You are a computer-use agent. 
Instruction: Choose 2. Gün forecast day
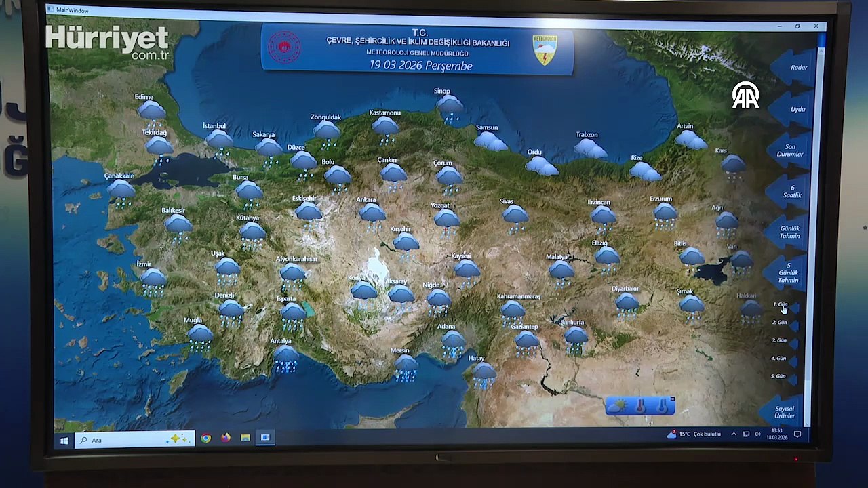[785, 323]
